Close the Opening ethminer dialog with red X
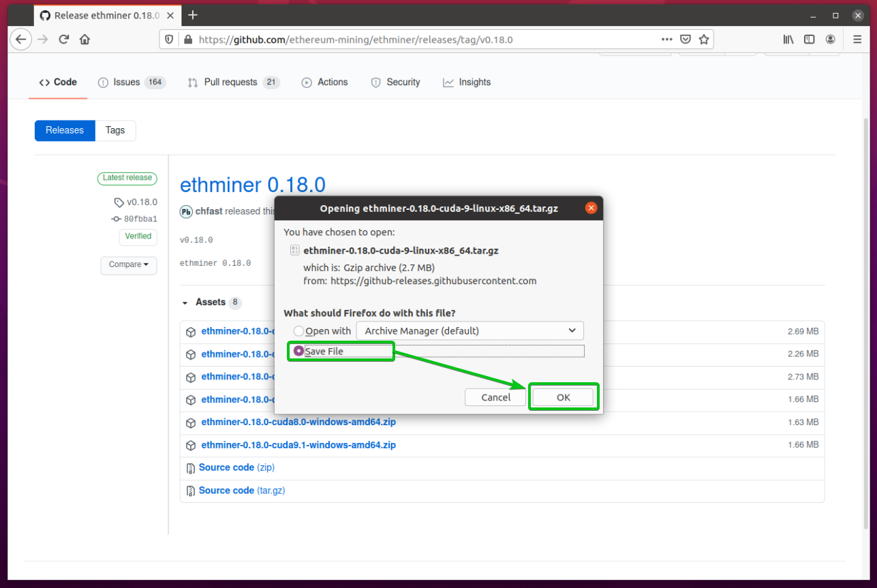 tap(591, 208)
